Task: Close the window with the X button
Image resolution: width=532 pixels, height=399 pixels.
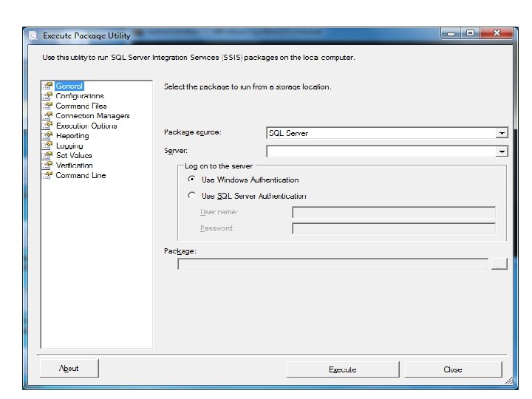Action: 497,33
